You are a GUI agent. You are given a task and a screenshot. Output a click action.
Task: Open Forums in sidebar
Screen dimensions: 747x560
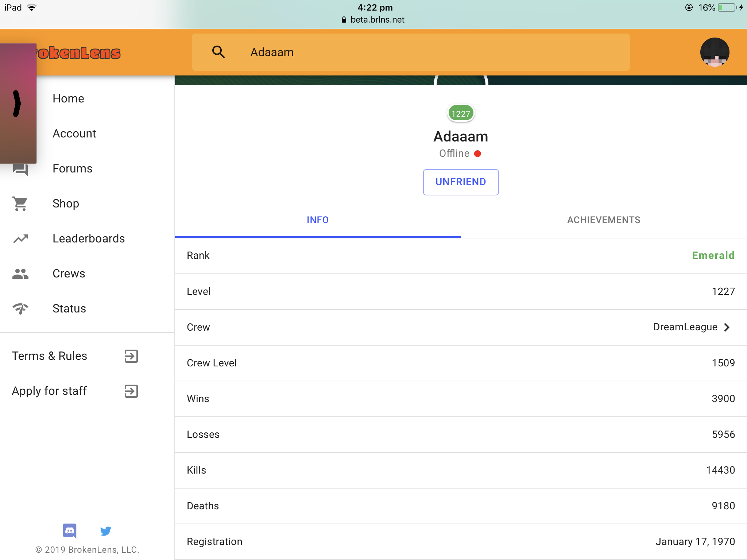pos(73,168)
